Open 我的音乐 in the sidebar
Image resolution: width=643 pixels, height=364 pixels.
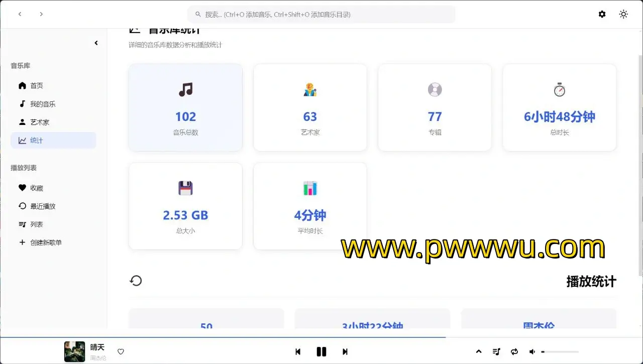tap(42, 104)
